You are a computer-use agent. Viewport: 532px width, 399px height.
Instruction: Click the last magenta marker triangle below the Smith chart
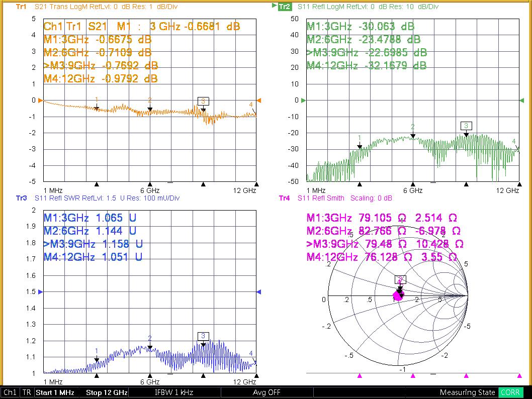(519, 375)
